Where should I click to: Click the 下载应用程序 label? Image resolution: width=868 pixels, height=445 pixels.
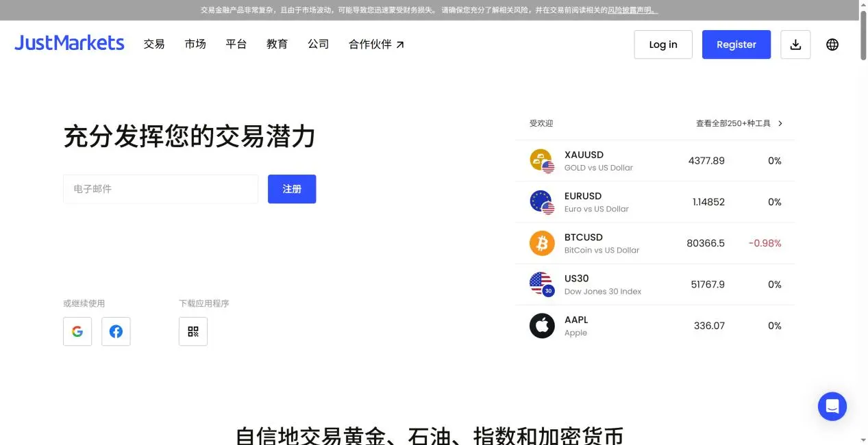tap(204, 303)
